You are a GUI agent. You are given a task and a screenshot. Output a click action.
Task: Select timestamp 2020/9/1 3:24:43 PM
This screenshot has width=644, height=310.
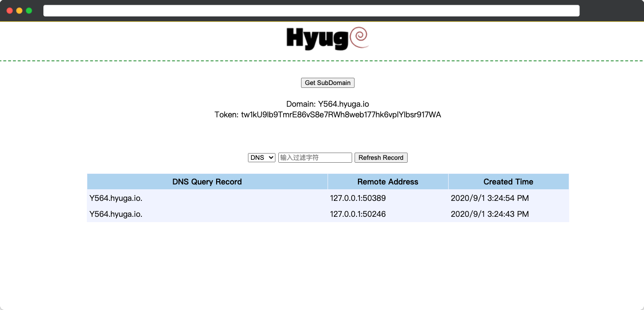[x=490, y=214]
